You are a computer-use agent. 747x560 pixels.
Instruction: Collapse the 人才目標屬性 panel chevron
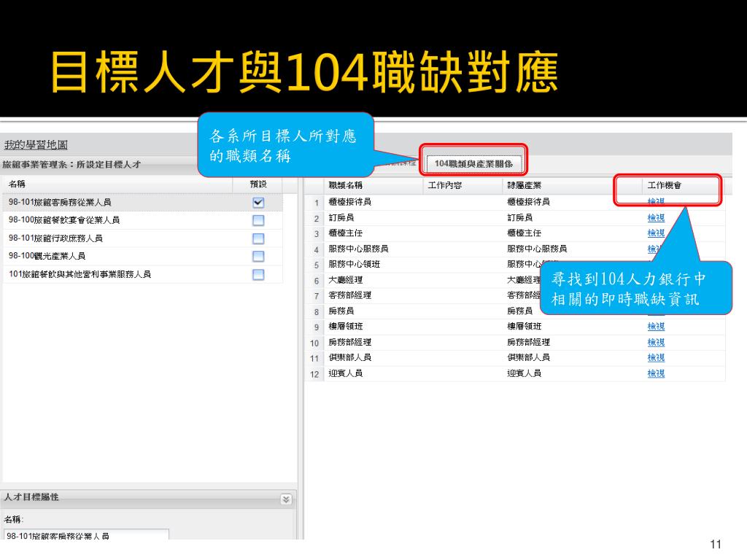point(286,499)
